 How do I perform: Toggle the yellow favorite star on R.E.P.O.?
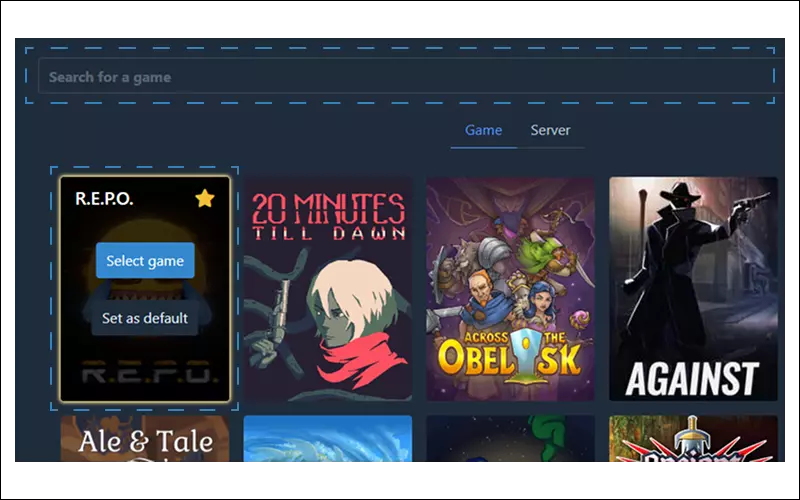pos(205,198)
